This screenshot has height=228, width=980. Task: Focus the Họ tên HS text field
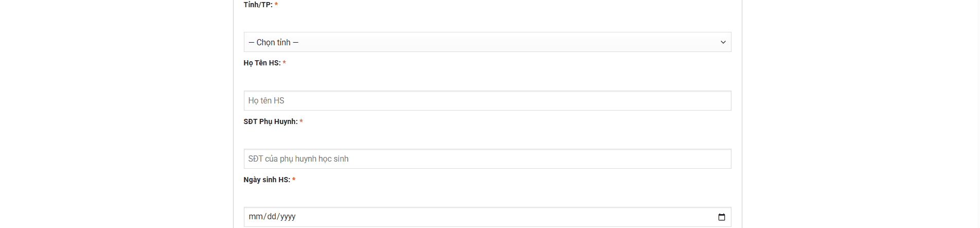point(487,101)
